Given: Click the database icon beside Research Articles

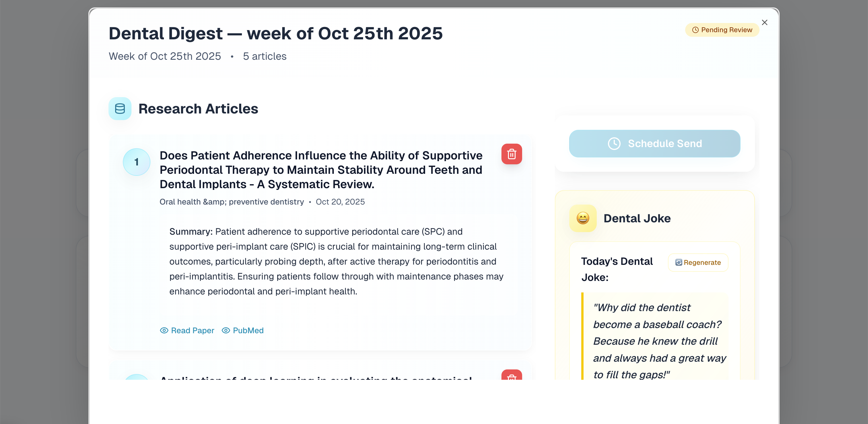Looking at the screenshot, I should click(x=120, y=109).
